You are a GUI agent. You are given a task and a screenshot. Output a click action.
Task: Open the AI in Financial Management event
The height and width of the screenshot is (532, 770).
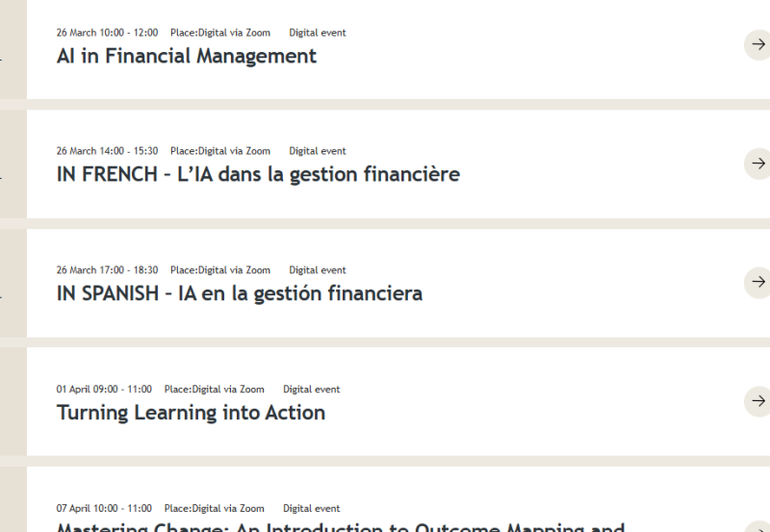point(187,56)
